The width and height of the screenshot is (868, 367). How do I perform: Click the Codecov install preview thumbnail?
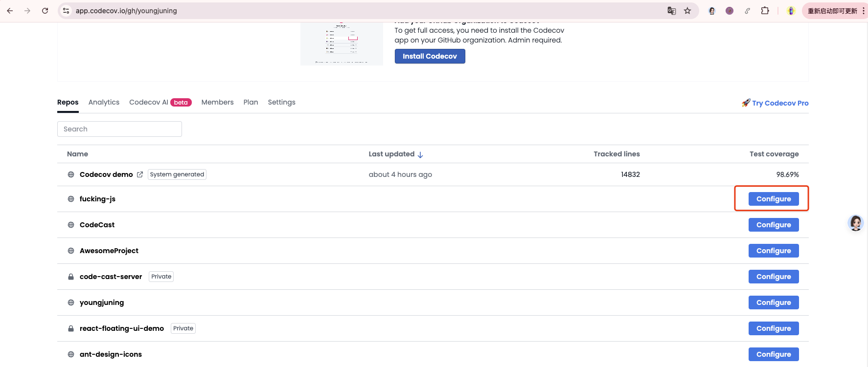coord(342,43)
